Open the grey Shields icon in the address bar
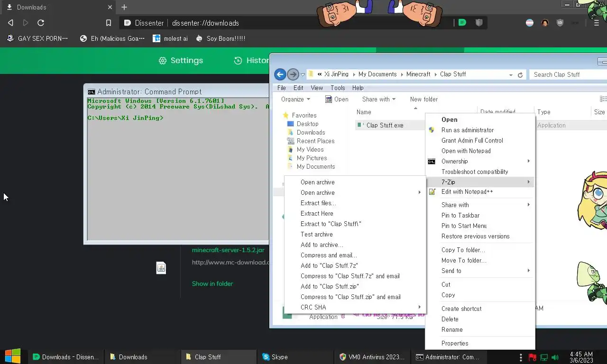Viewport: 607px width, 364px height. [479, 22]
